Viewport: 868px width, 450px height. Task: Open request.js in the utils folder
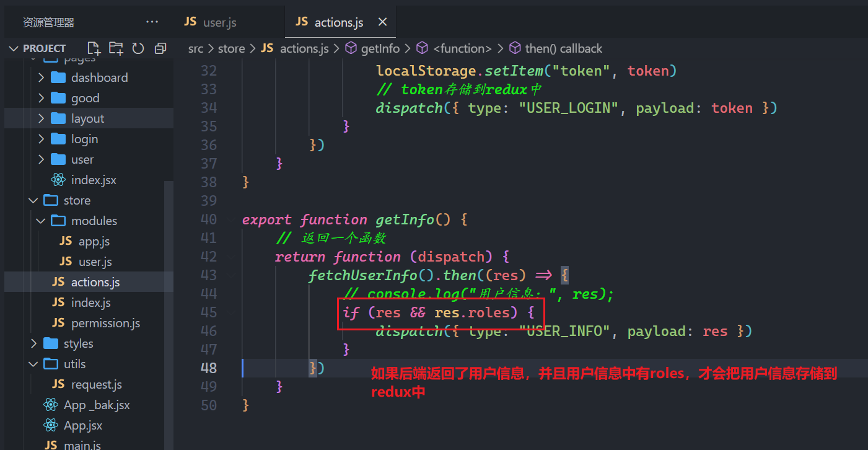[97, 384]
